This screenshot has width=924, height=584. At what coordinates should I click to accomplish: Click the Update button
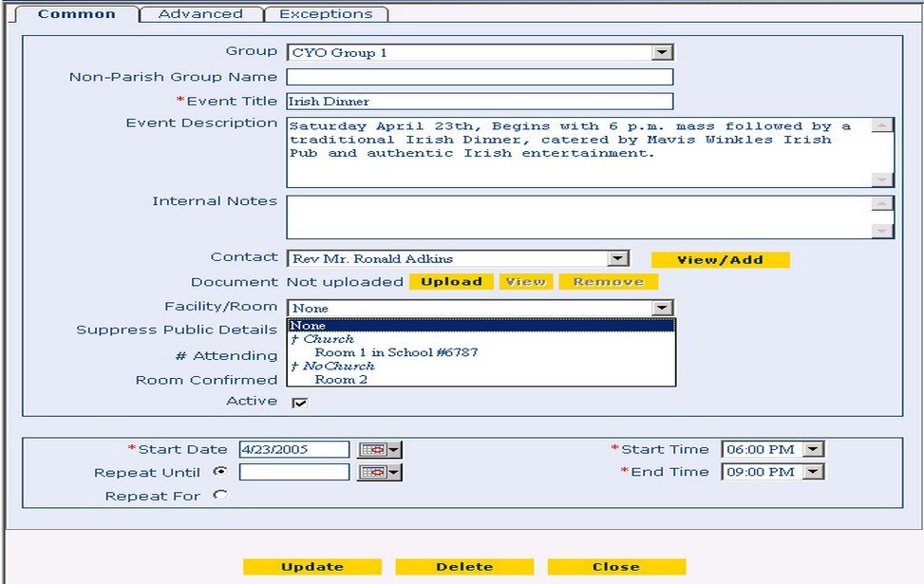point(313,566)
